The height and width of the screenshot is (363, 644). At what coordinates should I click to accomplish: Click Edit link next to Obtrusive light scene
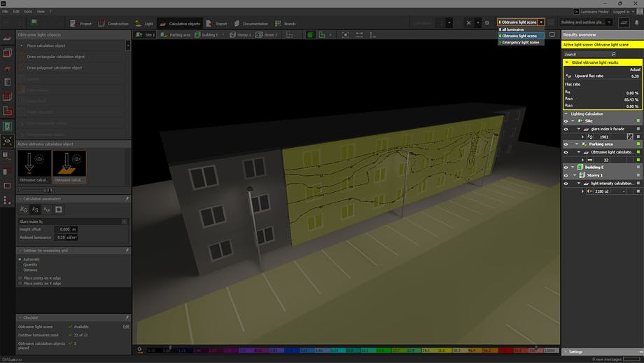coord(126,327)
